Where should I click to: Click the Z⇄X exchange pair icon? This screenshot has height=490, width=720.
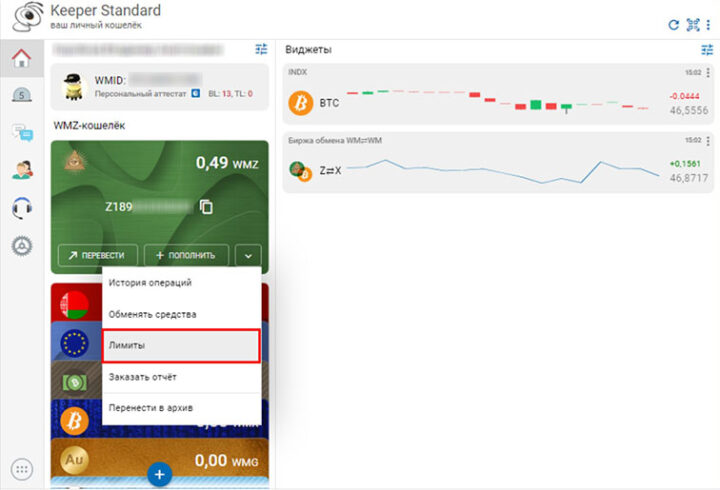click(x=301, y=171)
